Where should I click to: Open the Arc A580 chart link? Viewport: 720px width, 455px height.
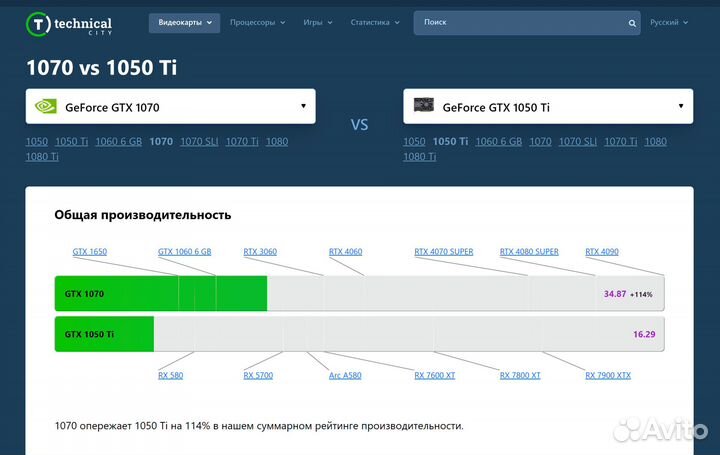click(345, 375)
